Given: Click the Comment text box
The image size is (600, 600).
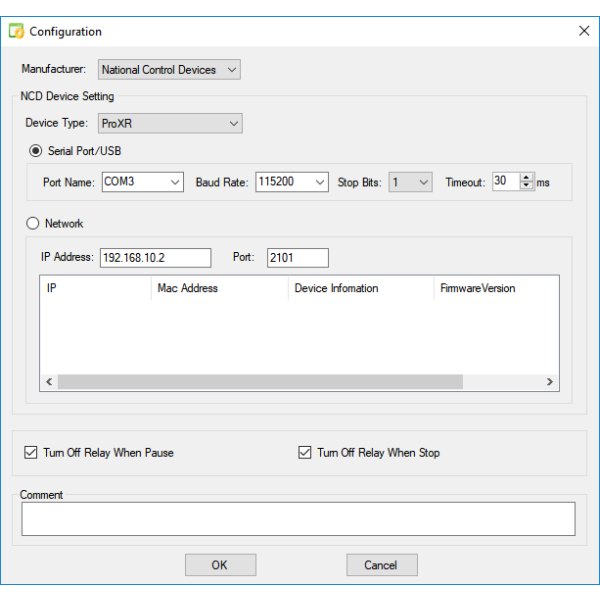Looking at the screenshot, I should pyautogui.click(x=298, y=519).
